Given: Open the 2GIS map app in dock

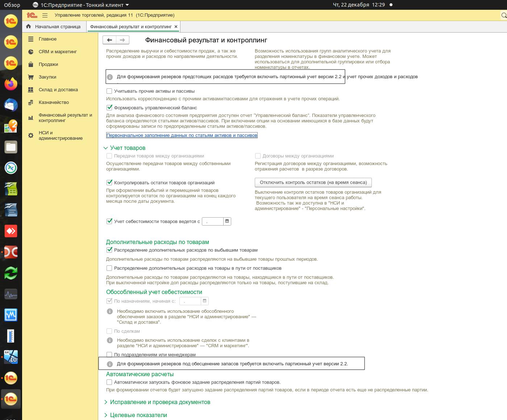Looking at the screenshot, I should click(x=11, y=126).
